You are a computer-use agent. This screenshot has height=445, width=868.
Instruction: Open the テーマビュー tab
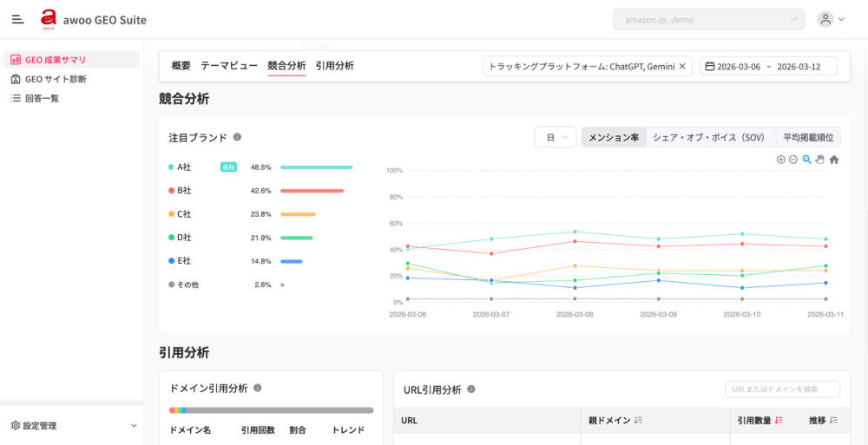[229, 66]
